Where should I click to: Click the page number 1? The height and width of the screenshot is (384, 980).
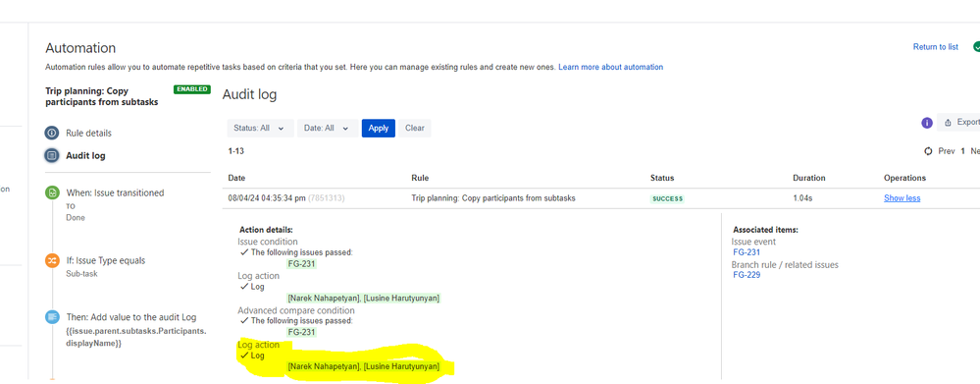(x=963, y=151)
